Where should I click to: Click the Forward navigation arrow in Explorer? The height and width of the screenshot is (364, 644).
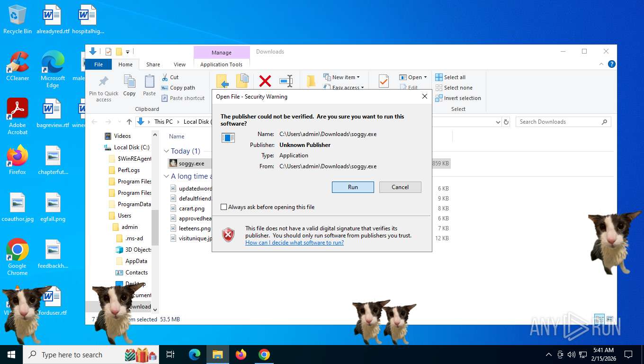(x=108, y=122)
